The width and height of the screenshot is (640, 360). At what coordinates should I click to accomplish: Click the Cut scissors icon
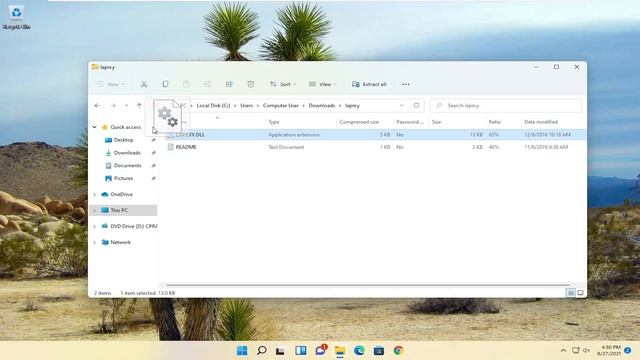[x=144, y=84]
